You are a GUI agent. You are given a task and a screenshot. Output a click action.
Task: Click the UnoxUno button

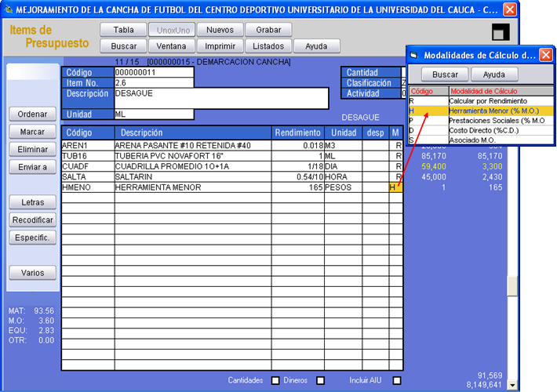tap(172, 30)
